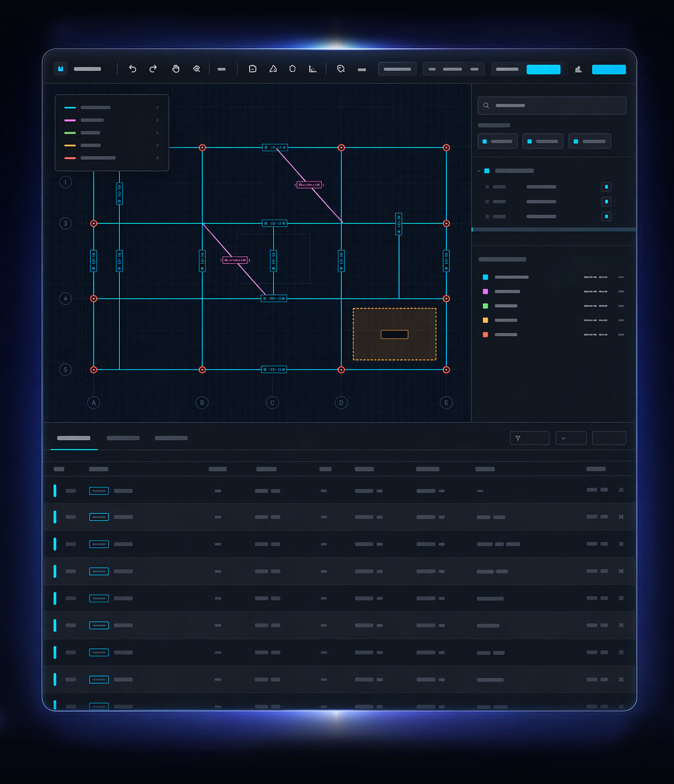Click the horizontal slider bar below the tree list
The height and width of the screenshot is (784, 674).
[x=554, y=230]
